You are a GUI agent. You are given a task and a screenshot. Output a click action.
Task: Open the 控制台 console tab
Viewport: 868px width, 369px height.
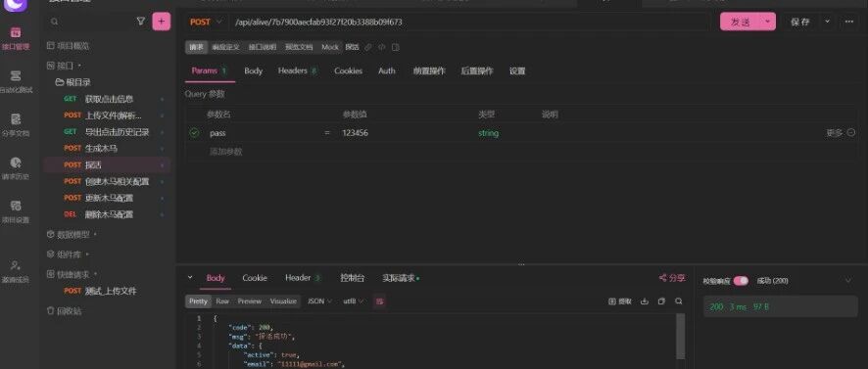[352, 278]
